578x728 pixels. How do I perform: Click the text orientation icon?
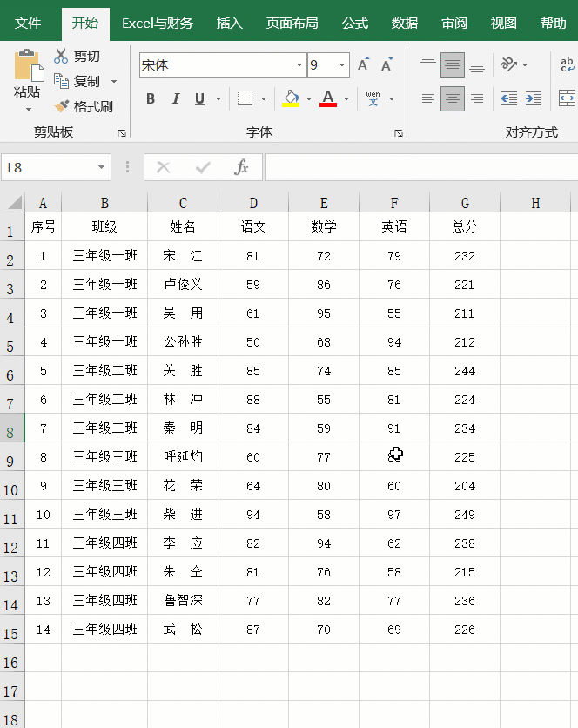click(x=509, y=64)
